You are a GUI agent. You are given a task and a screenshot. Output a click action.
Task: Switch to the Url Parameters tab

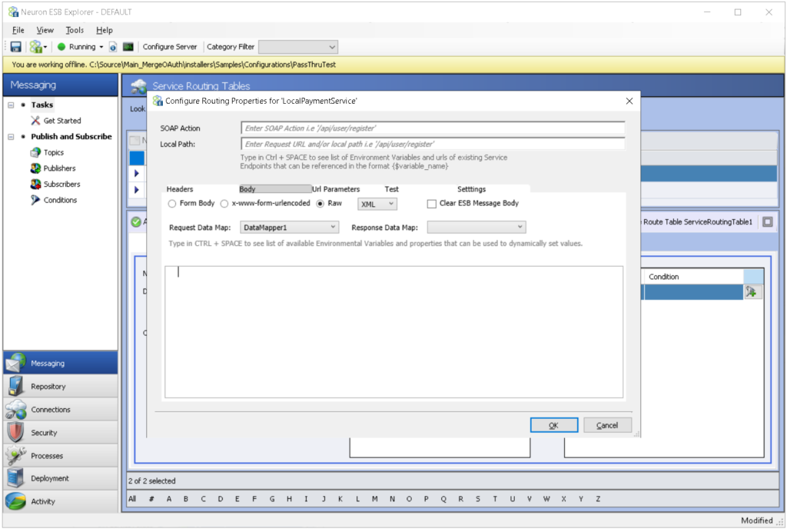coord(336,188)
